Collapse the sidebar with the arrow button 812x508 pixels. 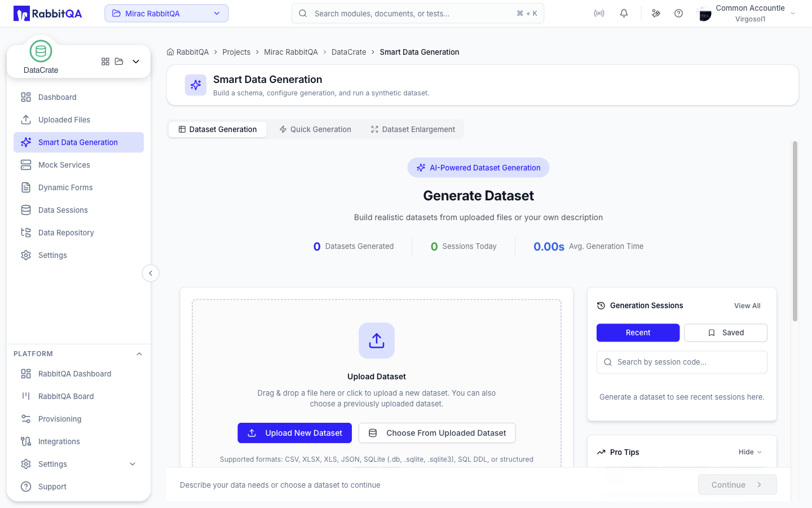click(x=151, y=273)
